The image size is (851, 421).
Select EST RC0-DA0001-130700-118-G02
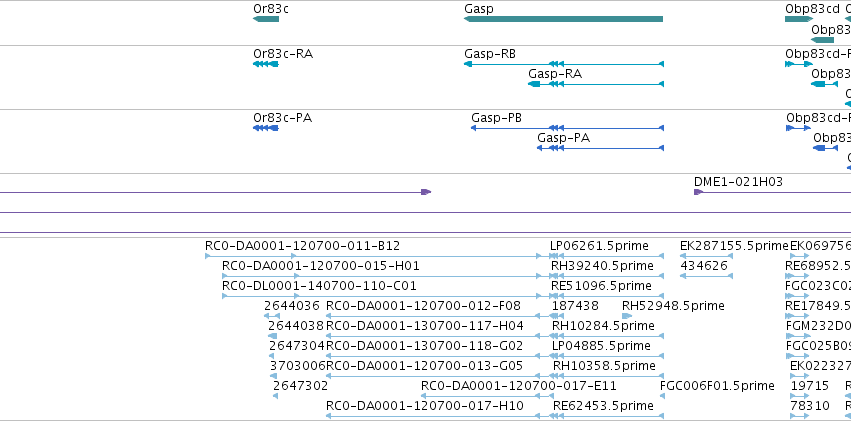click(425, 346)
